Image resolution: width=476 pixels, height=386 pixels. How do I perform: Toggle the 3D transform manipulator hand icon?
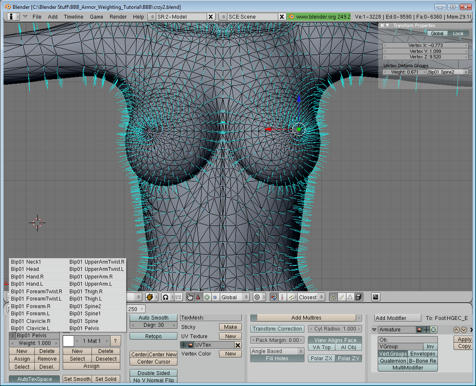coord(190,297)
